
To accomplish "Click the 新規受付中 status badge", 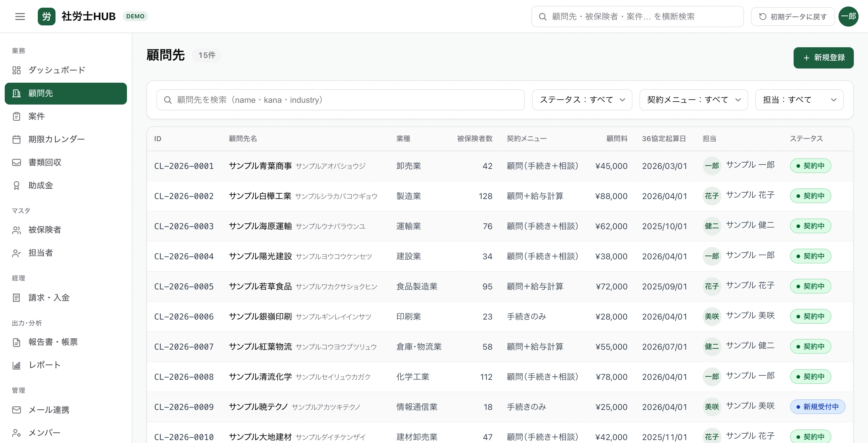I will [x=818, y=407].
